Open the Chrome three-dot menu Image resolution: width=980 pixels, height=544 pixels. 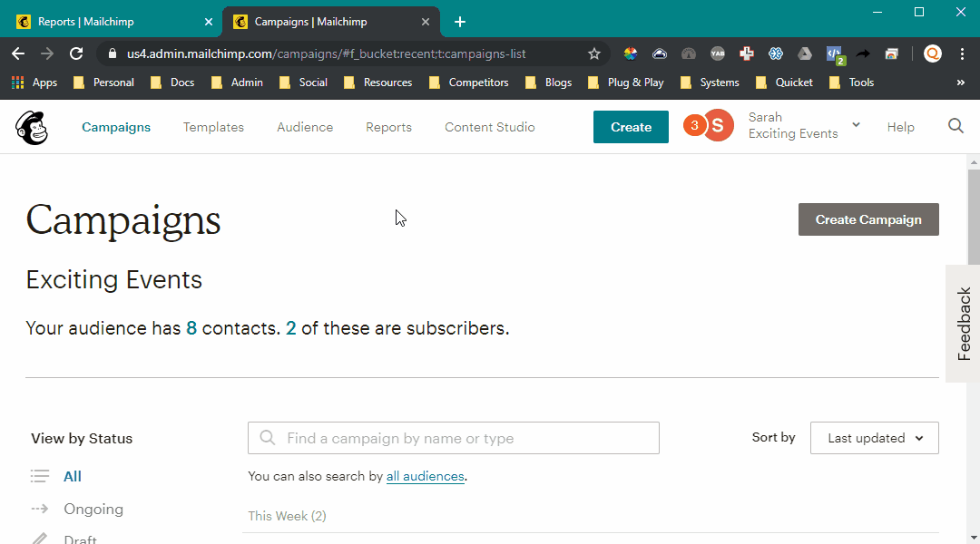click(x=962, y=53)
